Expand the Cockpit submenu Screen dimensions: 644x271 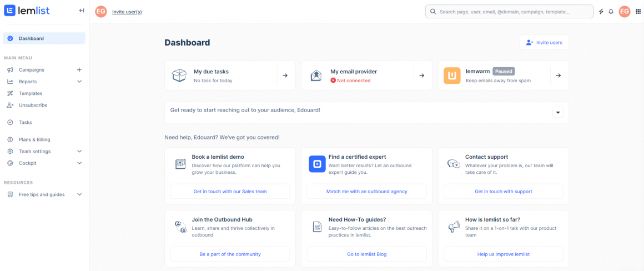pyautogui.click(x=79, y=163)
